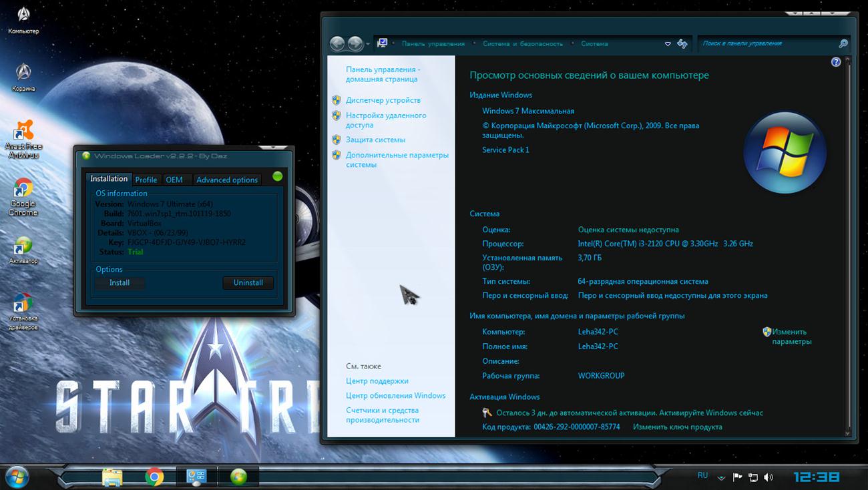Open Счетчики и средства производительности link
Viewport: 868px width, 490px height.
[x=383, y=415]
